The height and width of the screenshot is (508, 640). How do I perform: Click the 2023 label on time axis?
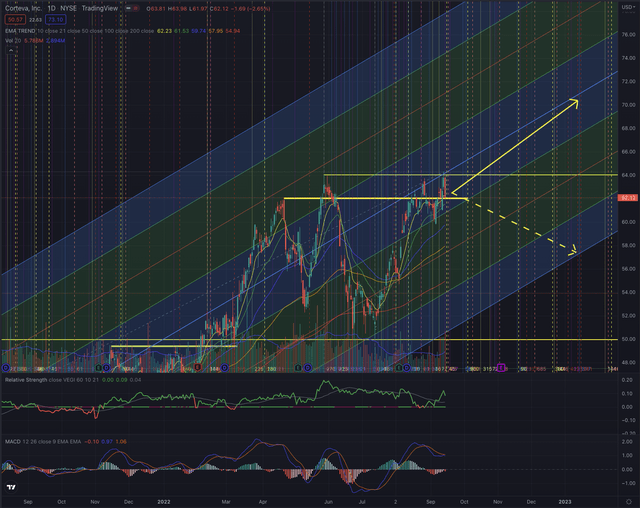coord(565,502)
